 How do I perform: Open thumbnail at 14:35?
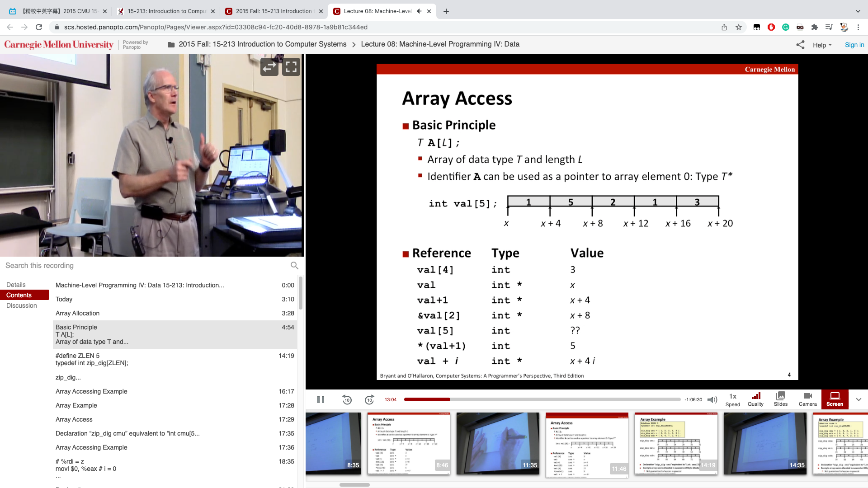pyautogui.click(x=765, y=443)
